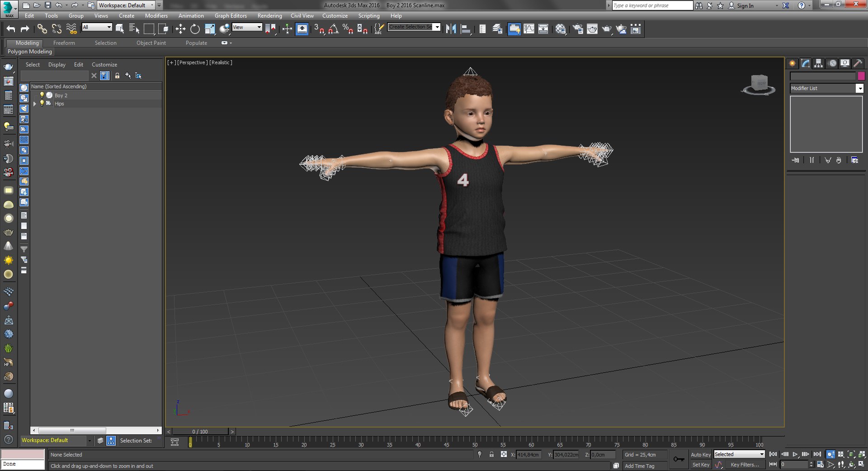The width and height of the screenshot is (868, 471).
Task: Open the Utilities hammer panel tab
Action: click(858, 63)
